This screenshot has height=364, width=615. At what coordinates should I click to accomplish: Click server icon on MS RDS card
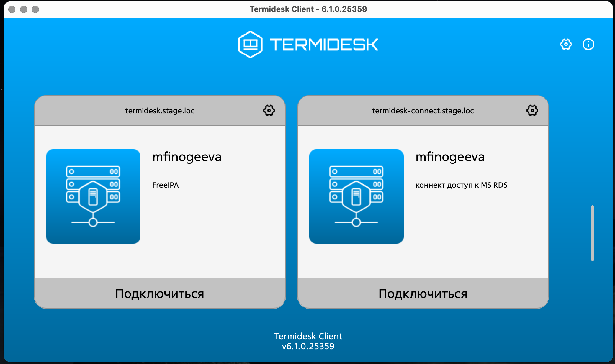point(356,196)
